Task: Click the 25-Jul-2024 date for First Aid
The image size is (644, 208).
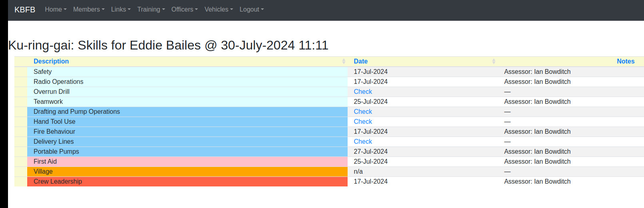Action: [x=370, y=162]
